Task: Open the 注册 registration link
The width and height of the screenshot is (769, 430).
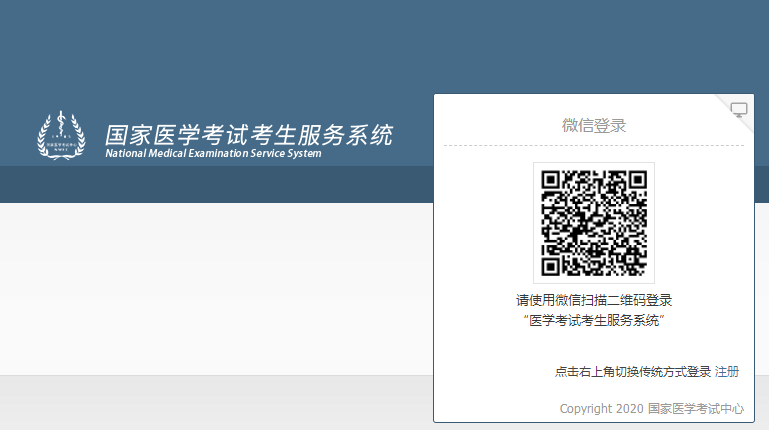Action: [x=727, y=372]
